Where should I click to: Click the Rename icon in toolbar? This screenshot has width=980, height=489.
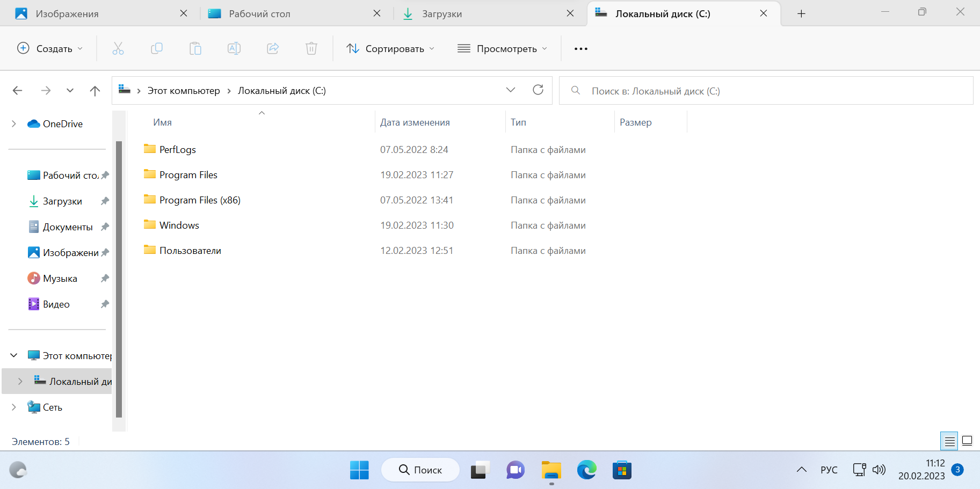pos(234,49)
